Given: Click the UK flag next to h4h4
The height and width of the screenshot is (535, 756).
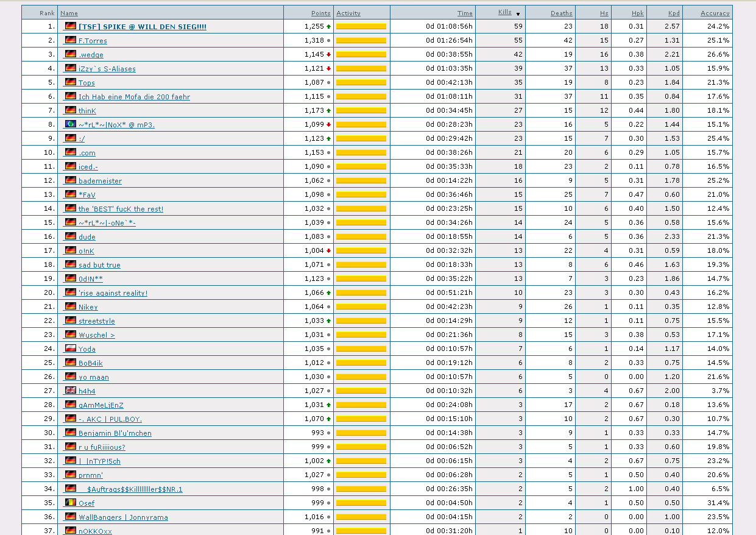Looking at the screenshot, I should [x=70, y=391].
